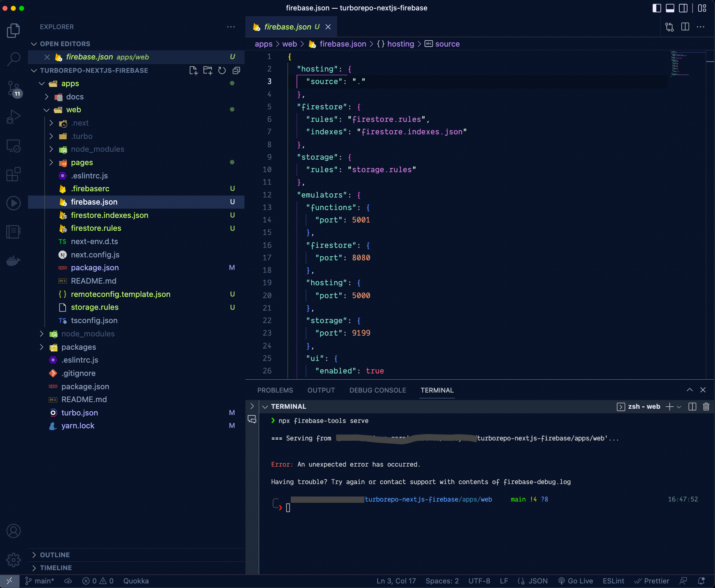Change indentation via Spaces: 2
The image size is (715, 588).
[442, 581]
